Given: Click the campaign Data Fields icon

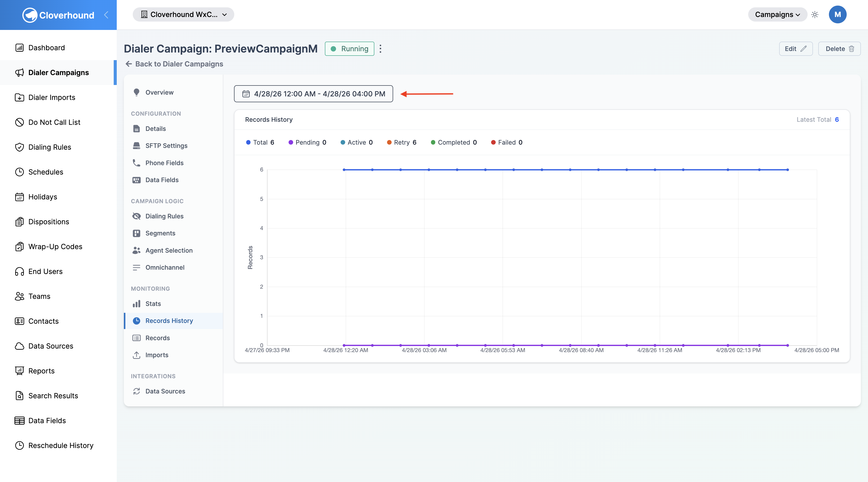Looking at the screenshot, I should coord(137,180).
